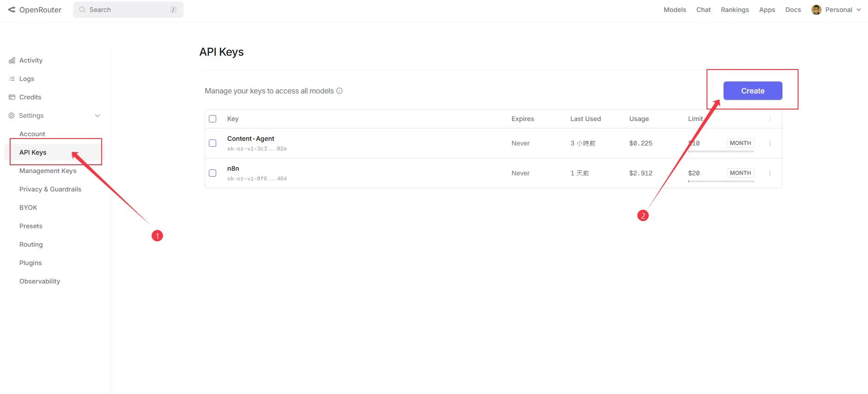
Task: Click the n8n key usage limit bar
Action: pyautogui.click(x=721, y=181)
